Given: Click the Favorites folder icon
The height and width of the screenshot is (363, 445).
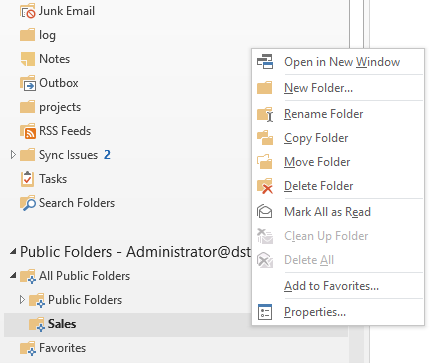Looking at the screenshot, I should (x=28, y=348).
